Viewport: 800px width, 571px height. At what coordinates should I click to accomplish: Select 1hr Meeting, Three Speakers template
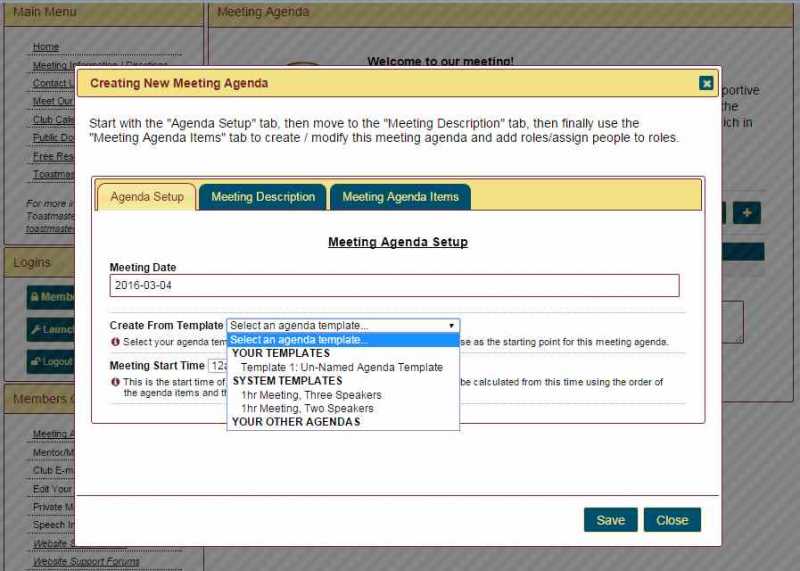tap(311, 395)
